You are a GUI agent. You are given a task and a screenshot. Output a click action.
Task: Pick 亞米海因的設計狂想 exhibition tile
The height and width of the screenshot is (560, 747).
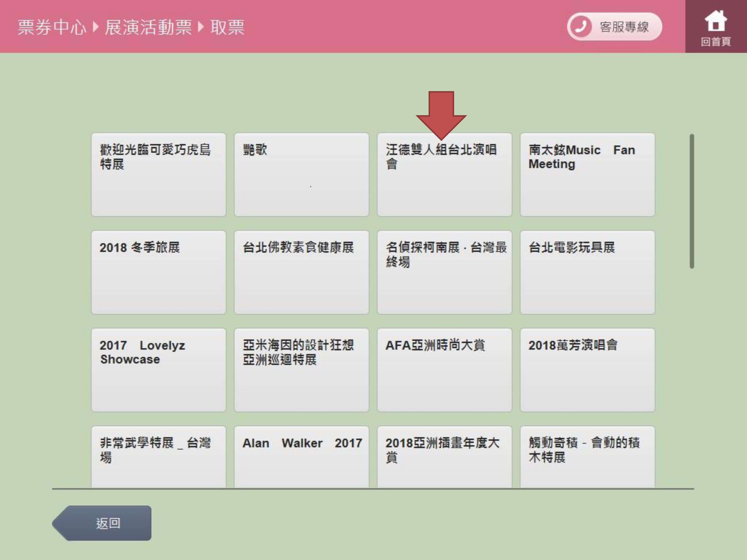pyautogui.click(x=301, y=370)
